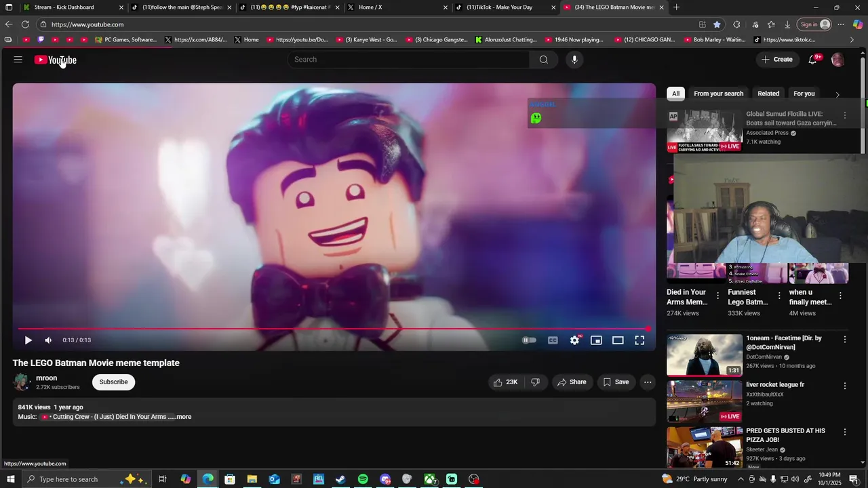This screenshot has height=488, width=868.
Task: Save the video to a playlist
Action: [616, 382]
